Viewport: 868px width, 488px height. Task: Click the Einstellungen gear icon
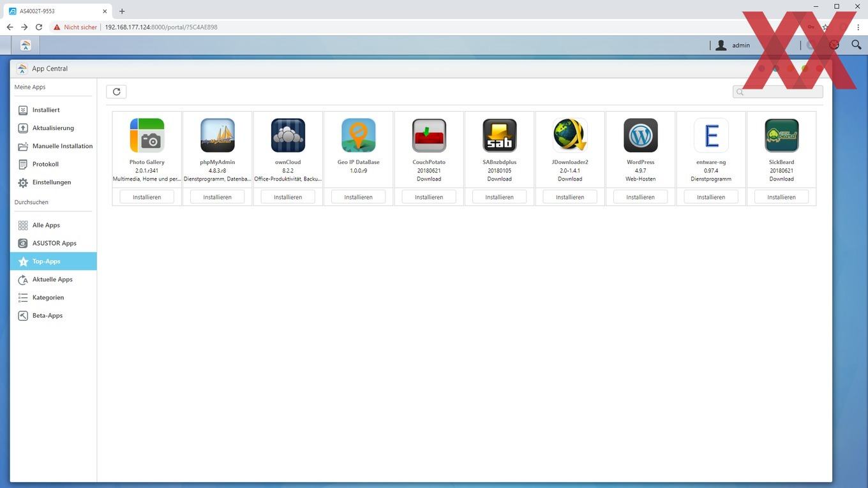coord(23,182)
